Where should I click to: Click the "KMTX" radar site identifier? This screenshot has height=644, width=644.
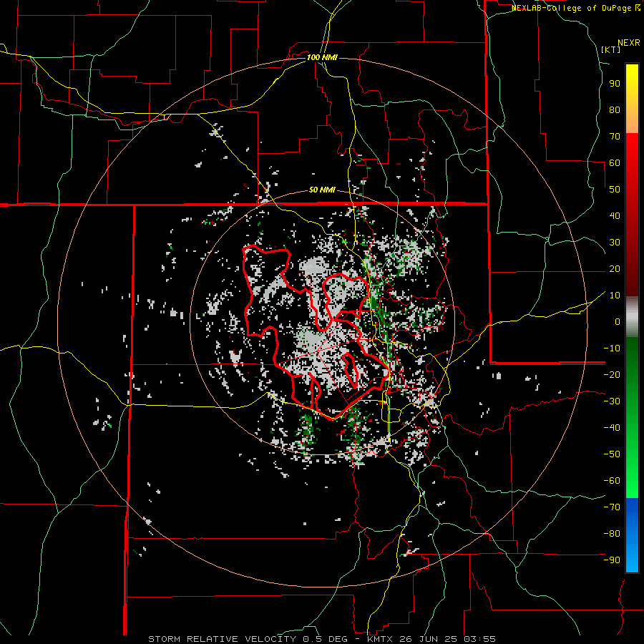[381, 639]
